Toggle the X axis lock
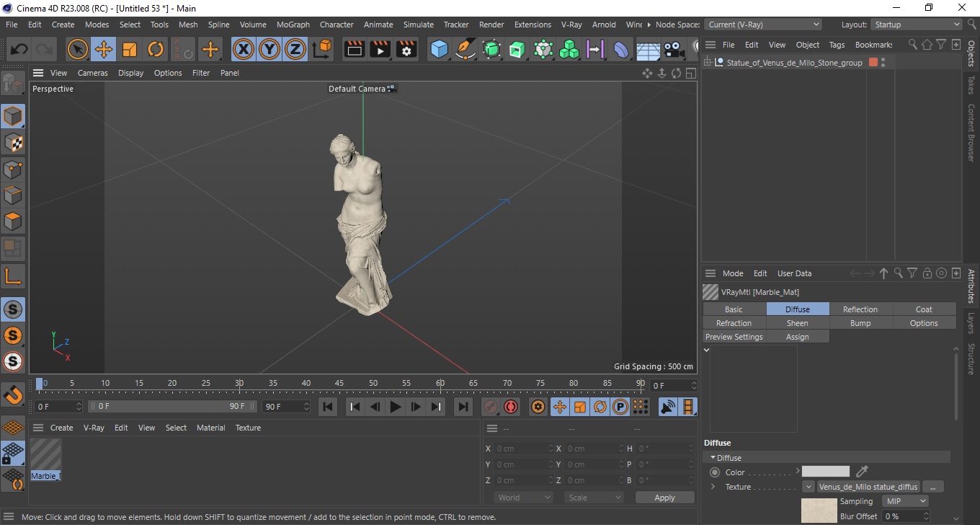Image resolution: width=980 pixels, height=525 pixels. coord(244,49)
